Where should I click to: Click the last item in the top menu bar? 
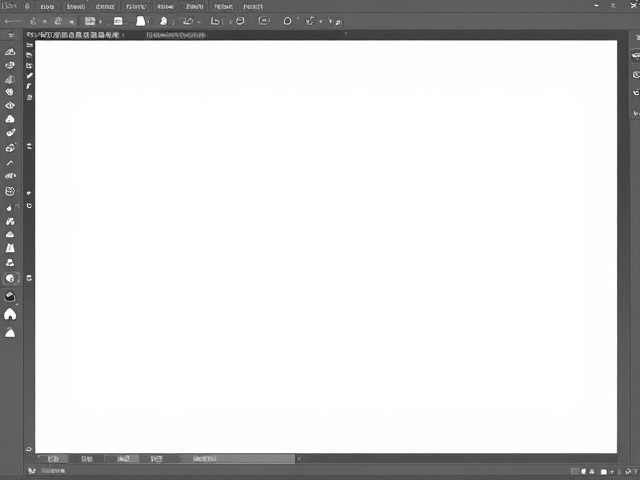[253, 7]
